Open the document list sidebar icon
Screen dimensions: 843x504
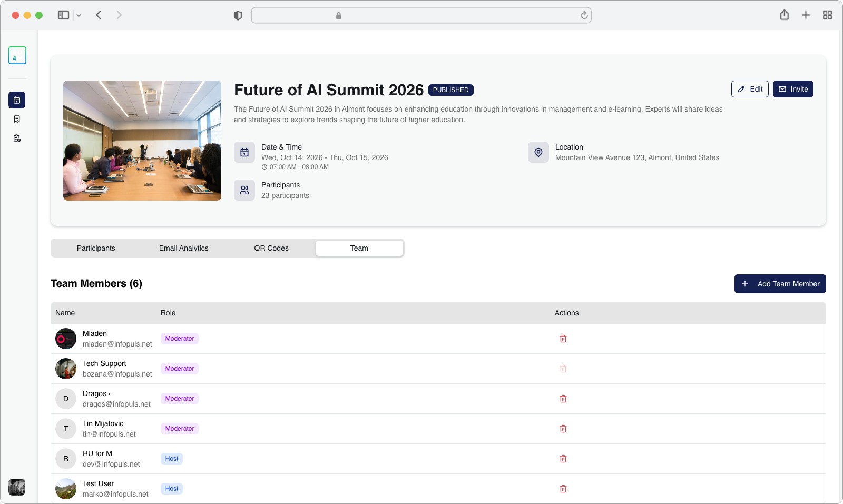pos(17,119)
